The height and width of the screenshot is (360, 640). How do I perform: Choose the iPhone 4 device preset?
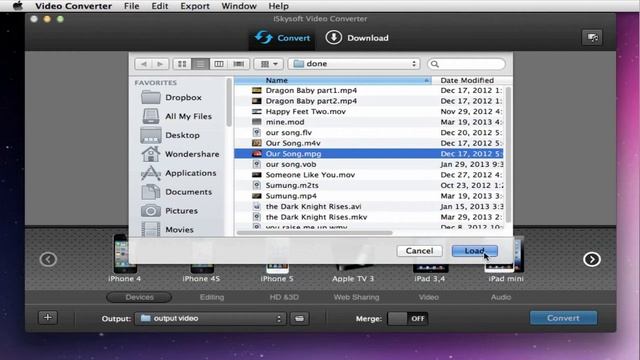[125, 258]
